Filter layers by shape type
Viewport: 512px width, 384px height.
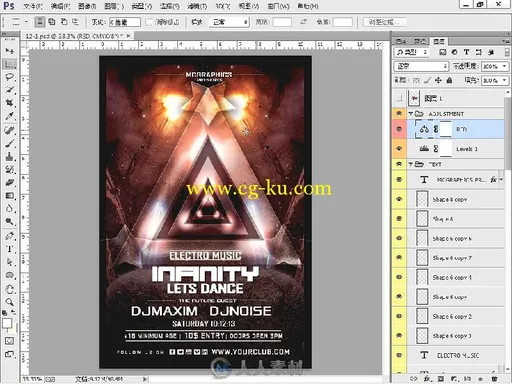tap(479, 52)
